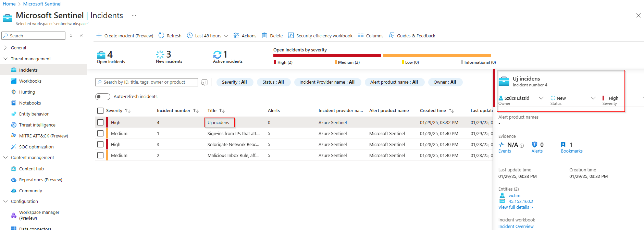
Task: Check the box for incident number 4
Action: point(100,122)
